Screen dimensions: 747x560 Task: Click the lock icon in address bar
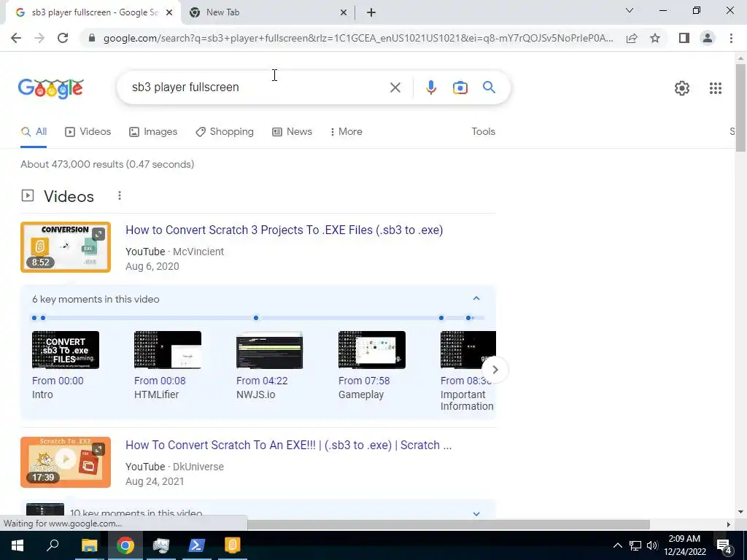click(x=92, y=38)
